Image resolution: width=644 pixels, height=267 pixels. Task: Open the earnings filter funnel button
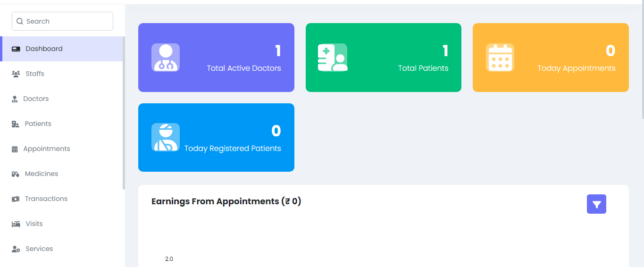pos(596,204)
